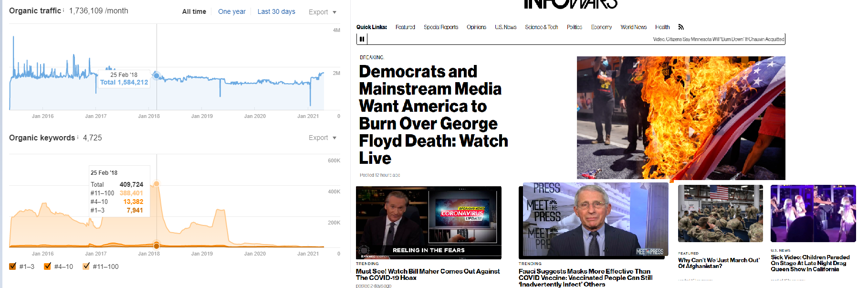Switch the chart range to Last 30 days
This screenshot has width=868, height=288.
[276, 11]
